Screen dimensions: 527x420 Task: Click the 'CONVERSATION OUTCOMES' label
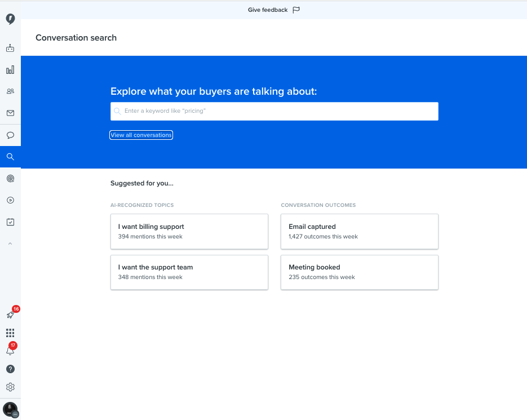pyautogui.click(x=318, y=205)
